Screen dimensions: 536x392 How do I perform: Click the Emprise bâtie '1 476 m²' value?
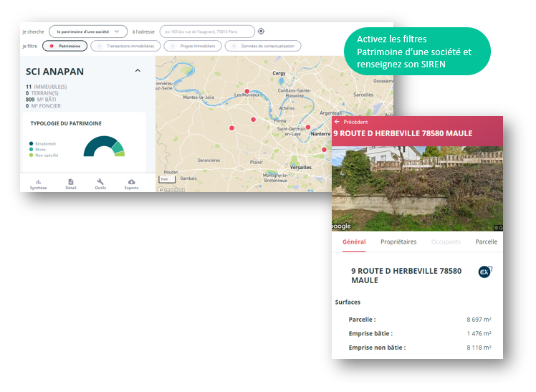(x=479, y=333)
